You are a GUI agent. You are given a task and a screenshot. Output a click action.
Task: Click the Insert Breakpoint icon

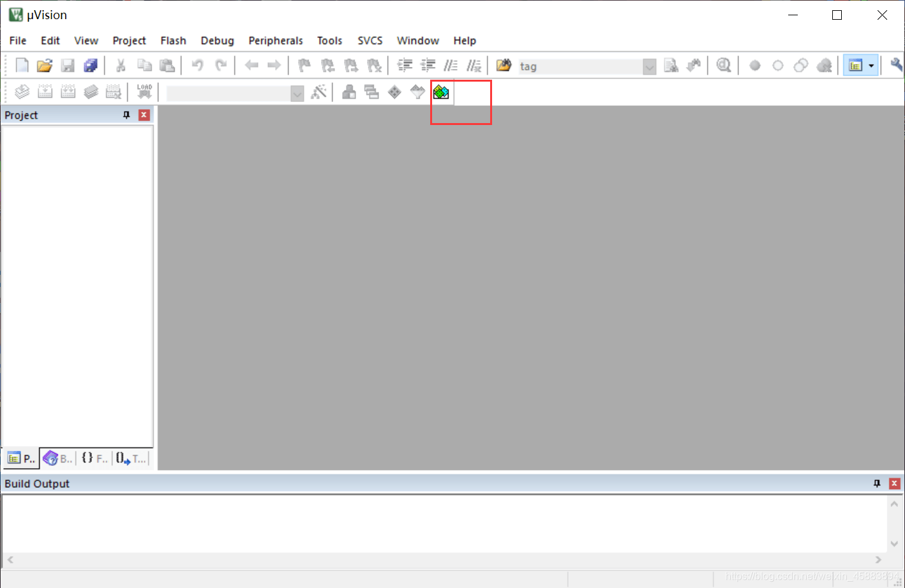(x=755, y=65)
